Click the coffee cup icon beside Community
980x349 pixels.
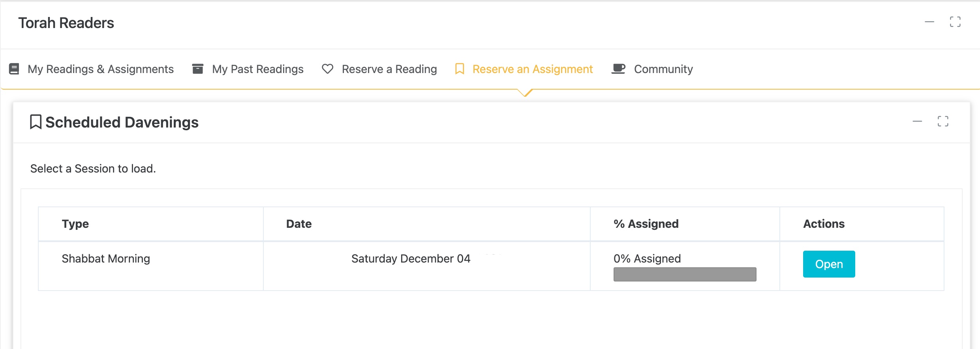[618, 69]
